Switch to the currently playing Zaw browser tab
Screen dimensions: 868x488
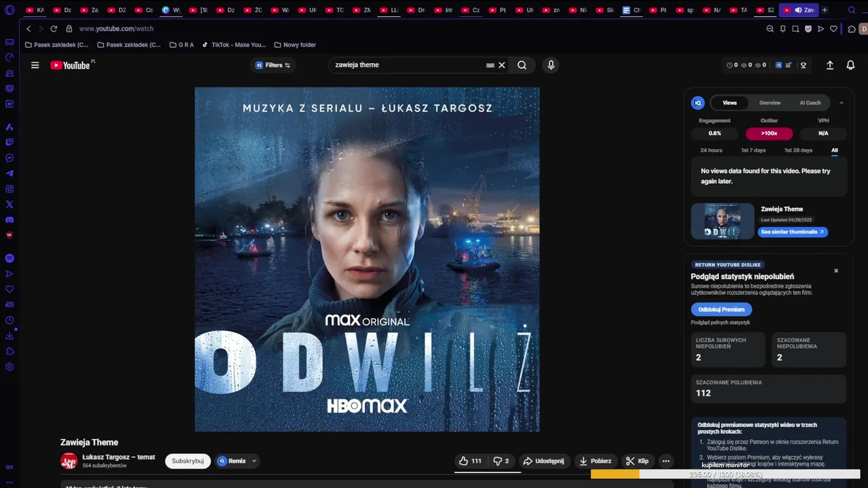point(799,10)
